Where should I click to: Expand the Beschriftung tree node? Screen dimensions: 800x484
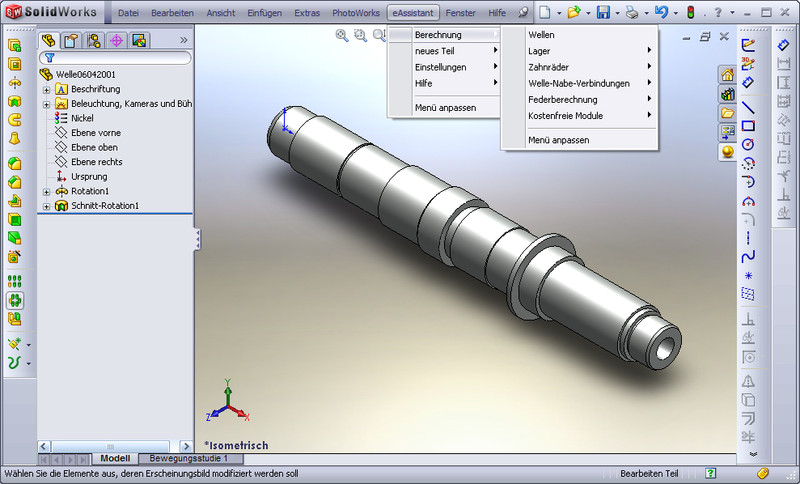pos(46,89)
